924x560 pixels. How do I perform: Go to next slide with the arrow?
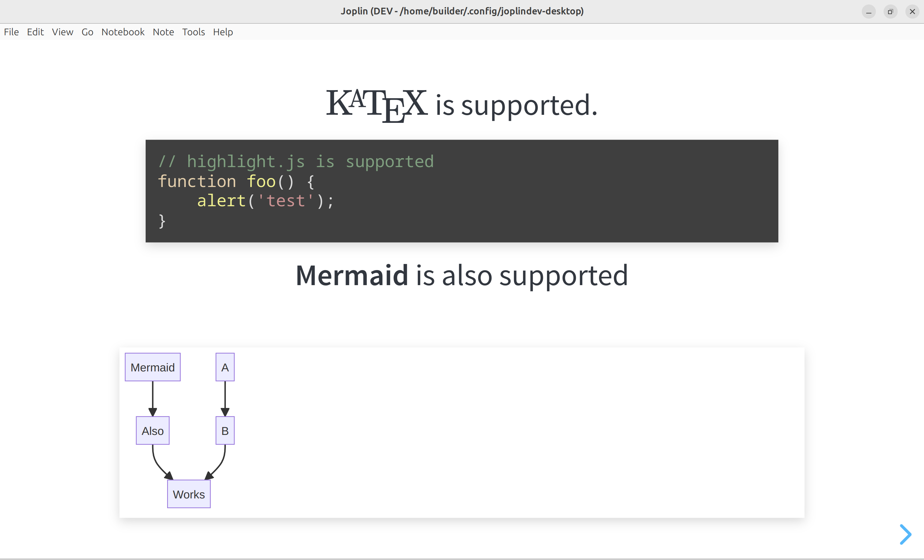tap(905, 534)
